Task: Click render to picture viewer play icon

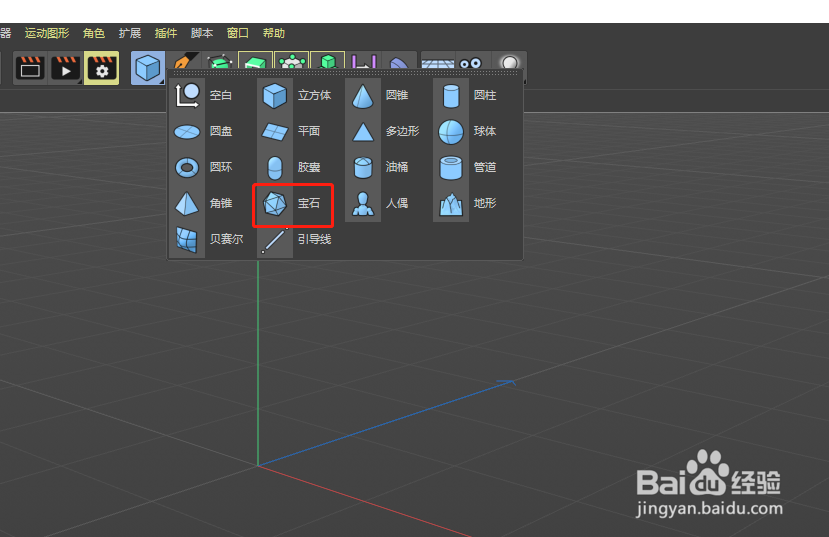Action: click(x=65, y=68)
